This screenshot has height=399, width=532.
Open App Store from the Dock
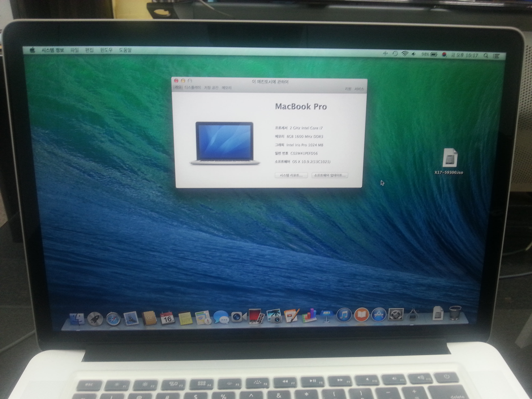[x=379, y=315]
